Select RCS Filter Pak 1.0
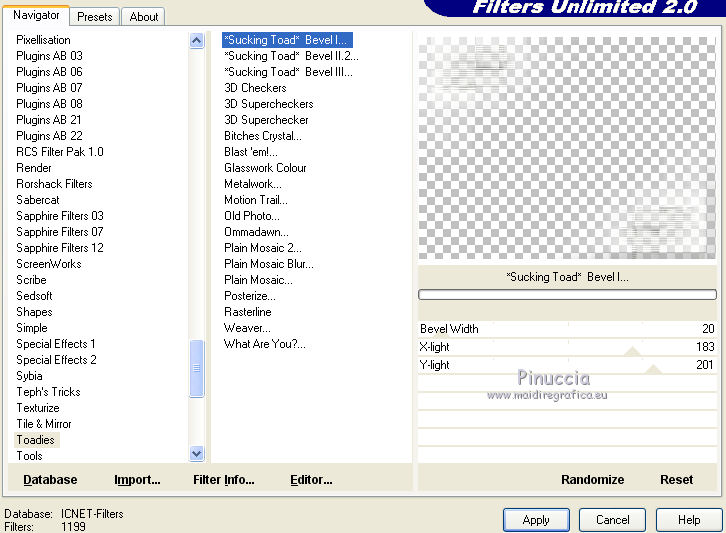Viewport: 726px width, 533px height. pyautogui.click(x=60, y=152)
